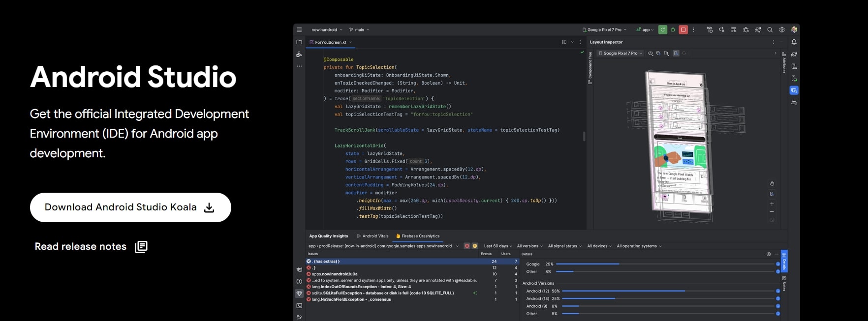The image size is (868, 321).
Task: Open the Layout Inspector options kebab menu
Action: click(773, 42)
